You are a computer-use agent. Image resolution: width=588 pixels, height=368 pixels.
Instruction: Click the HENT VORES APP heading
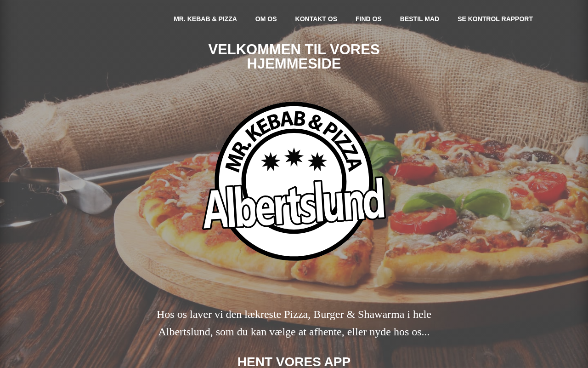tap(294, 362)
